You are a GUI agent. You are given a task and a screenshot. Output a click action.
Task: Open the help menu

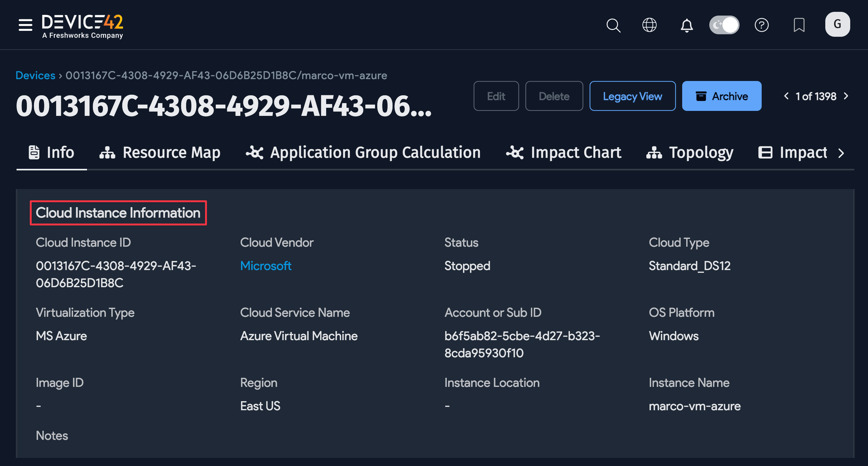(x=762, y=25)
